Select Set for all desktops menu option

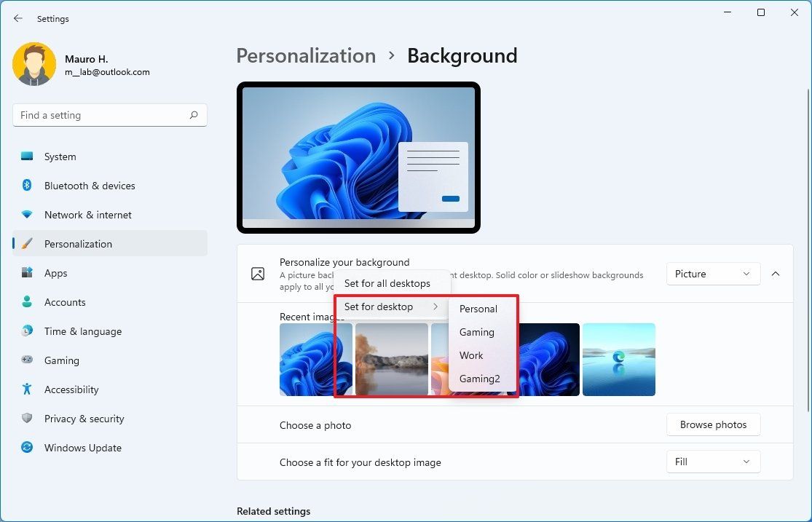point(393,283)
